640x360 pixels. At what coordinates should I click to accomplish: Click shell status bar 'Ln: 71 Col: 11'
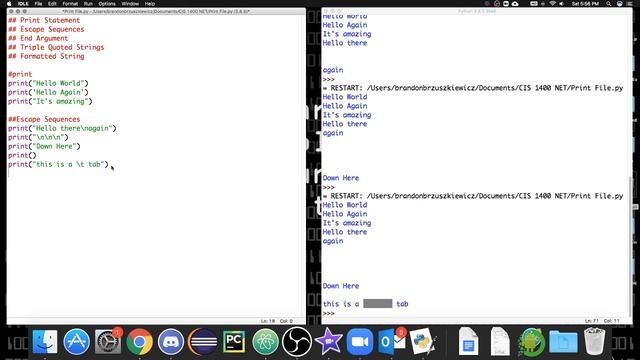[x=602, y=321]
